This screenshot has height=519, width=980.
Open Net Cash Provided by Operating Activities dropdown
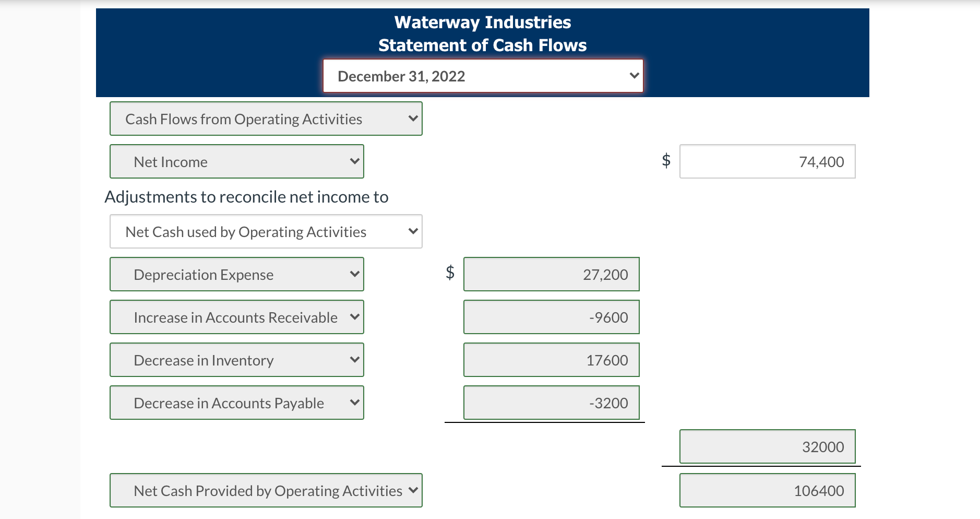point(266,490)
